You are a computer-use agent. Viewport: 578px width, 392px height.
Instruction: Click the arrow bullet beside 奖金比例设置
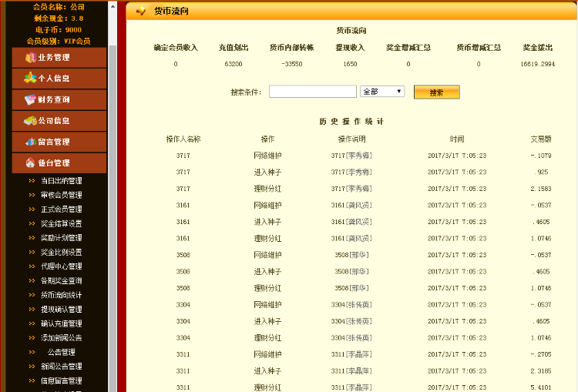32,253
